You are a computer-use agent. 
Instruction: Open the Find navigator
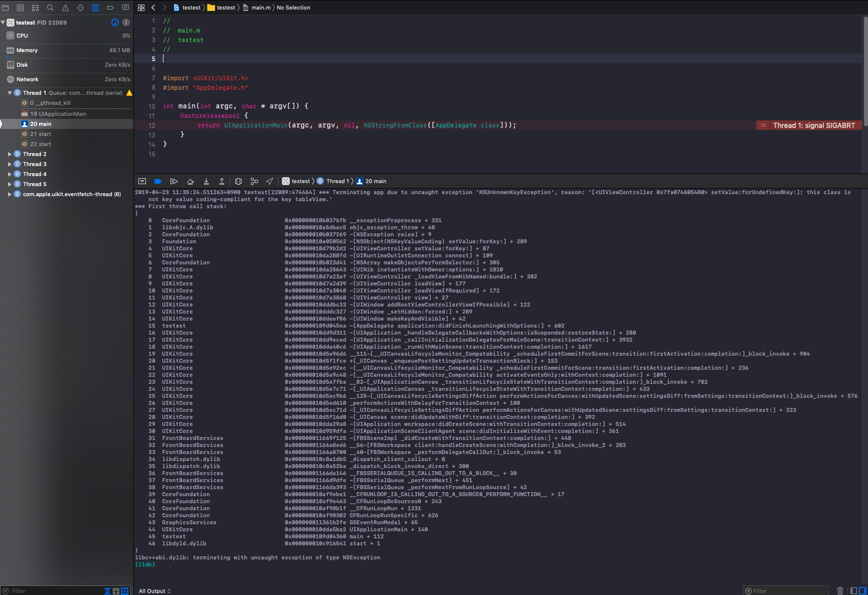(50, 8)
